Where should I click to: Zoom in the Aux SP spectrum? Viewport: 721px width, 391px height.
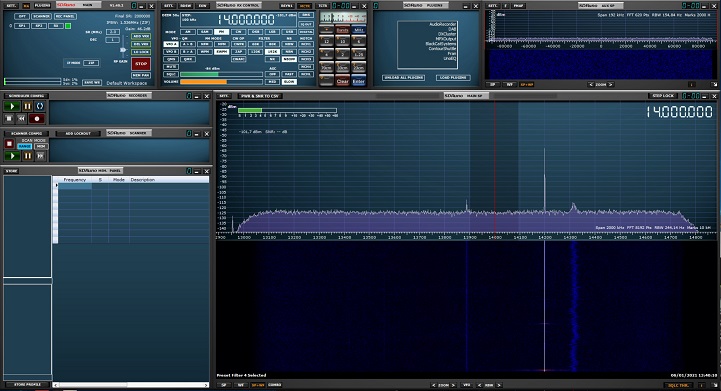point(611,85)
